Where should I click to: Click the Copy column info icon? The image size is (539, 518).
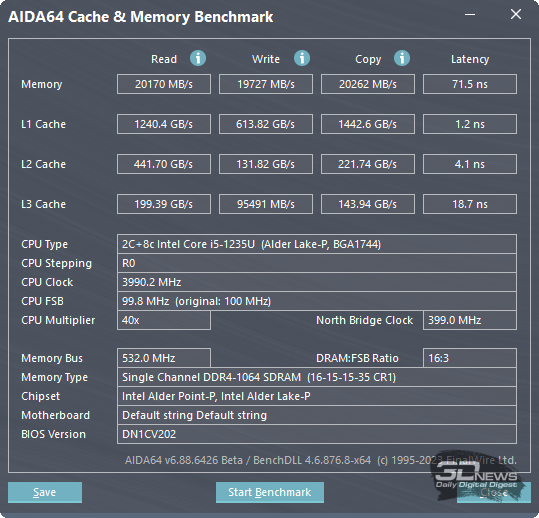point(402,58)
